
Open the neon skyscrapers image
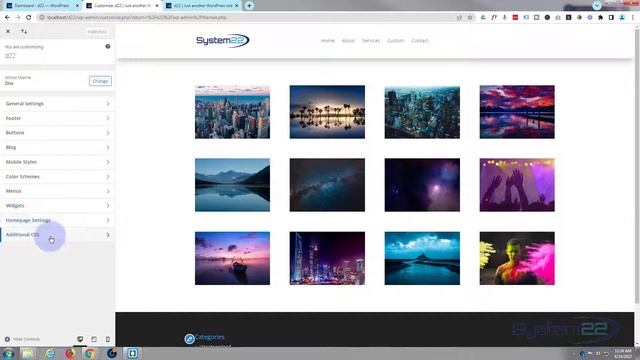pyautogui.click(x=327, y=258)
